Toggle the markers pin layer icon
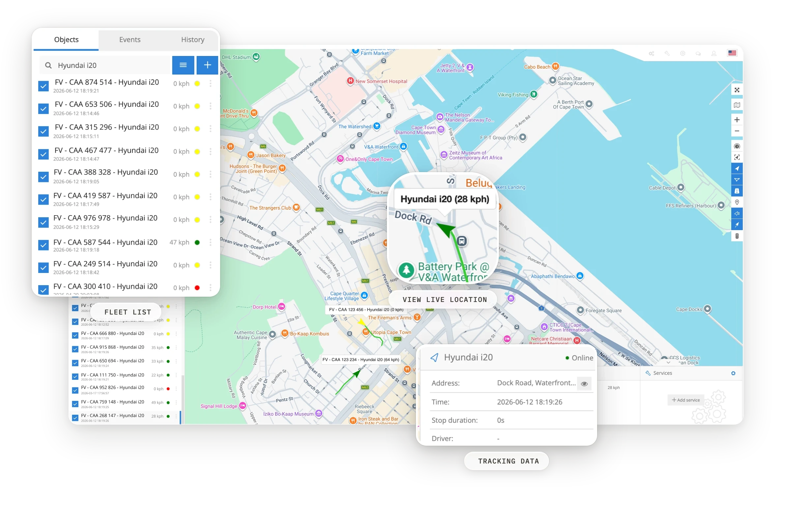The image size is (812, 509). tap(736, 202)
